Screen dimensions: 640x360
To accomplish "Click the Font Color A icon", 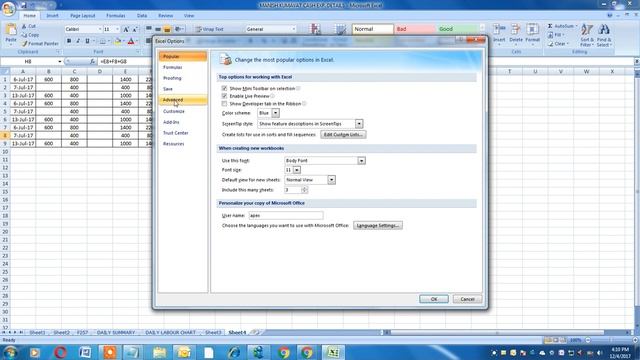I will 131,41.
